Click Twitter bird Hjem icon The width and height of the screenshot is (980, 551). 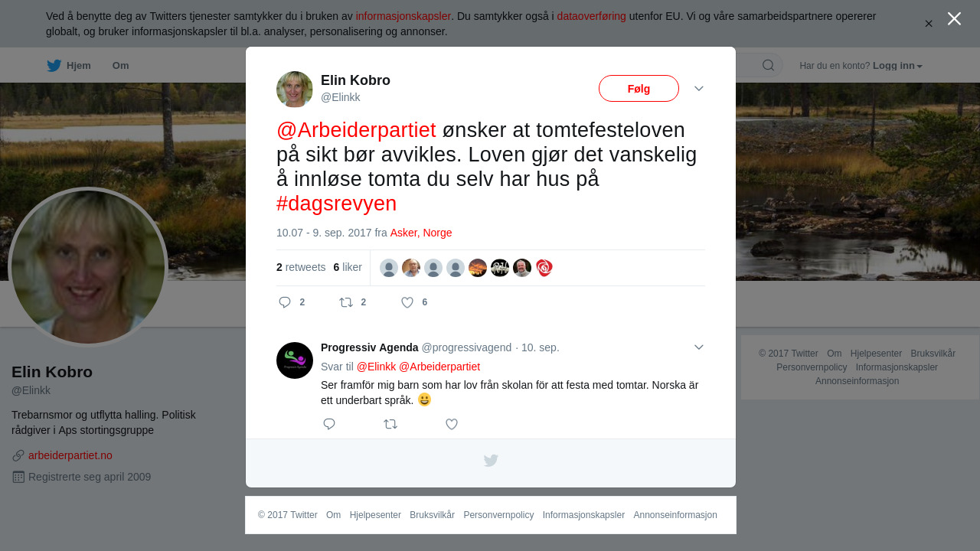tap(54, 65)
